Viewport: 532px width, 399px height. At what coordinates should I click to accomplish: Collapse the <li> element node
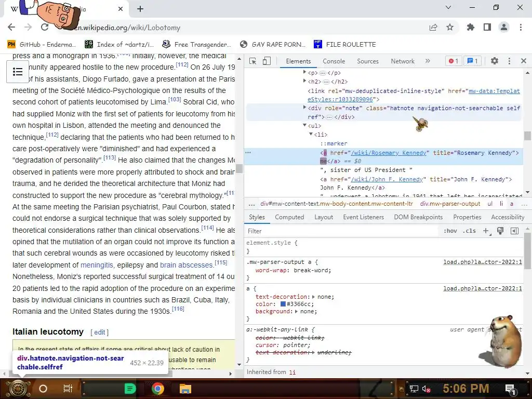(311, 135)
